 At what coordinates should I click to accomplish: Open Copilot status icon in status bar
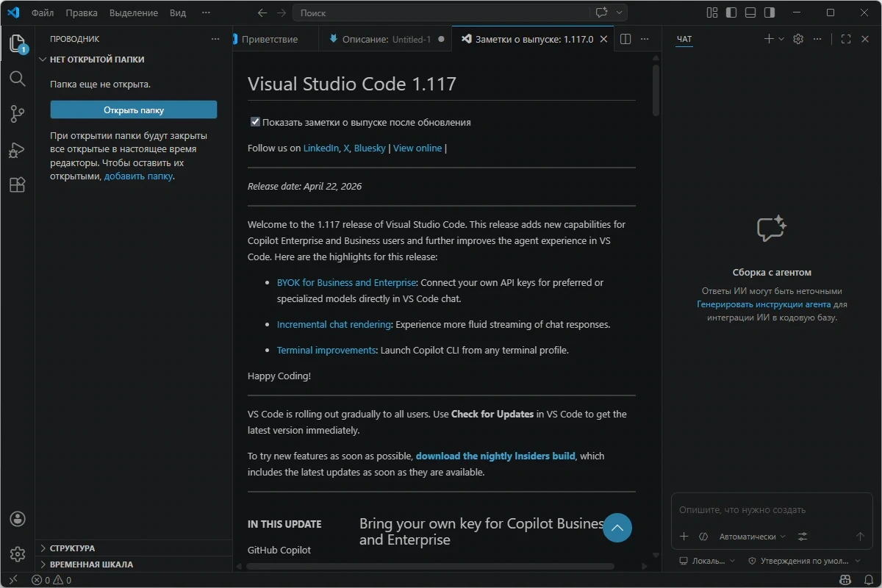846,580
